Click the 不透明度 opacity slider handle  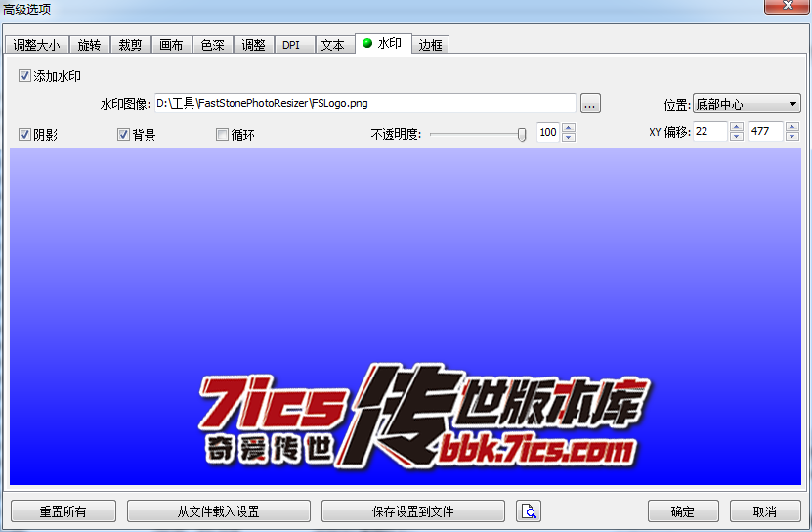(x=522, y=135)
